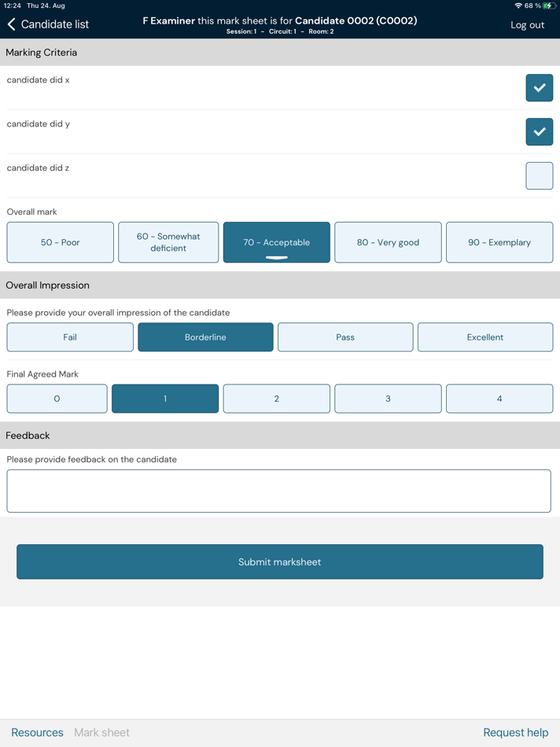Screen dimensions: 560x747
Task: Tap the 'Overall mark' label
Action: [31, 212]
